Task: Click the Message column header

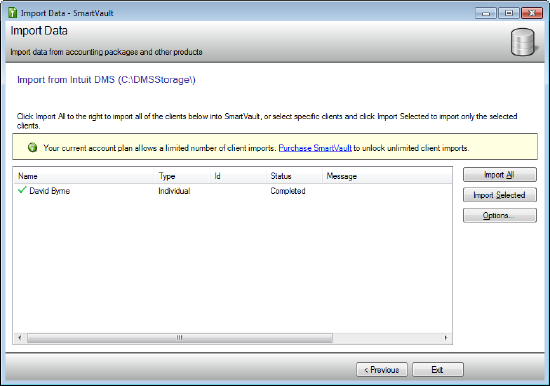Action: (387, 176)
